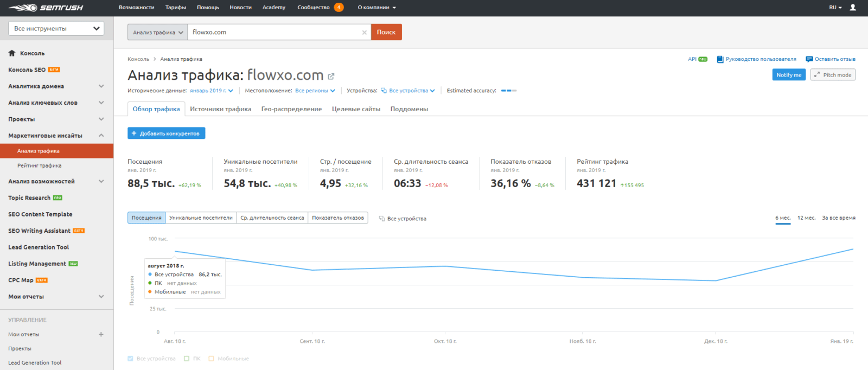This screenshot has height=370, width=868.
Task: Open flowxo.com external link icon
Action: (331, 76)
